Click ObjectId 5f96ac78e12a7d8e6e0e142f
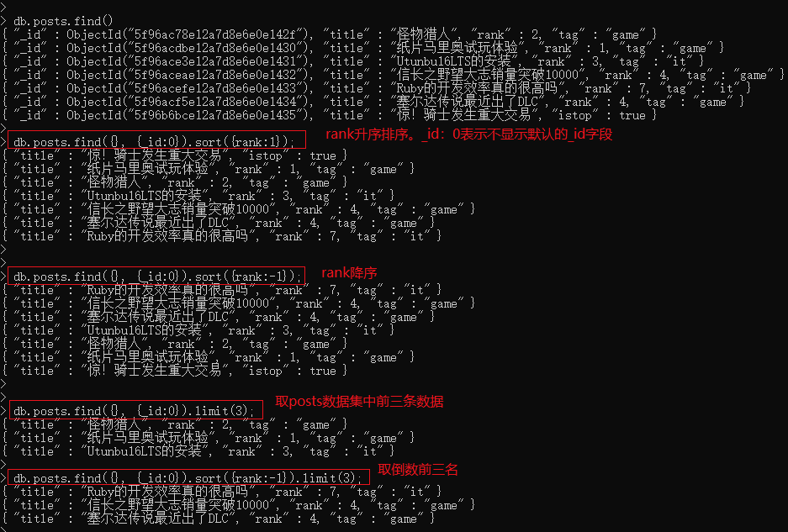 point(189,34)
